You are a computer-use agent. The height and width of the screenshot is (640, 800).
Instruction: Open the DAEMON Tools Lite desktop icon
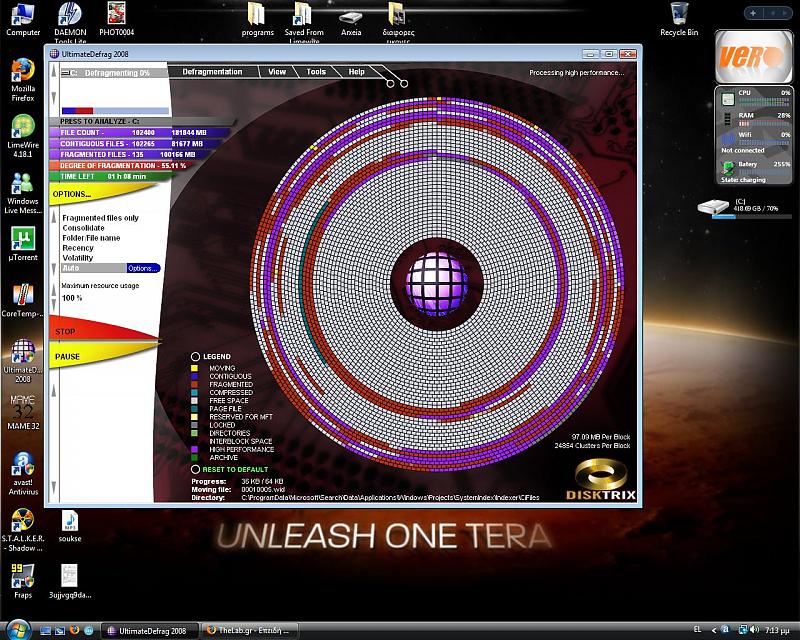coord(70,22)
